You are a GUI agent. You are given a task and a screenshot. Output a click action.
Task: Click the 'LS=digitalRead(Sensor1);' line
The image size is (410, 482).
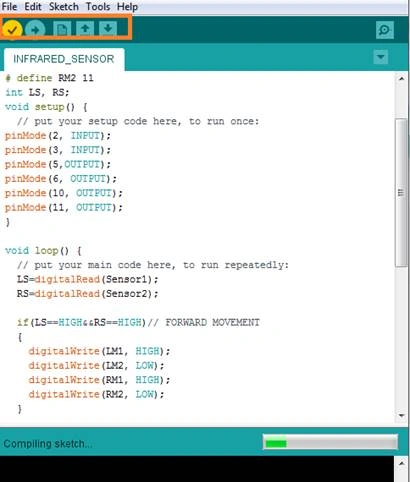tap(87, 279)
